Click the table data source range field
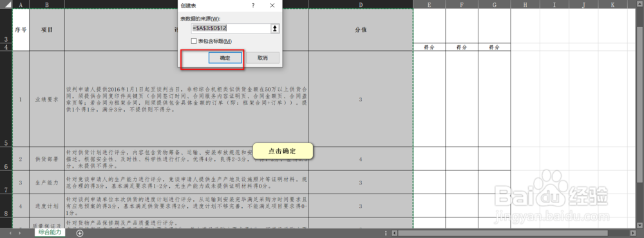The image size is (644, 238). [x=231, y=28]
